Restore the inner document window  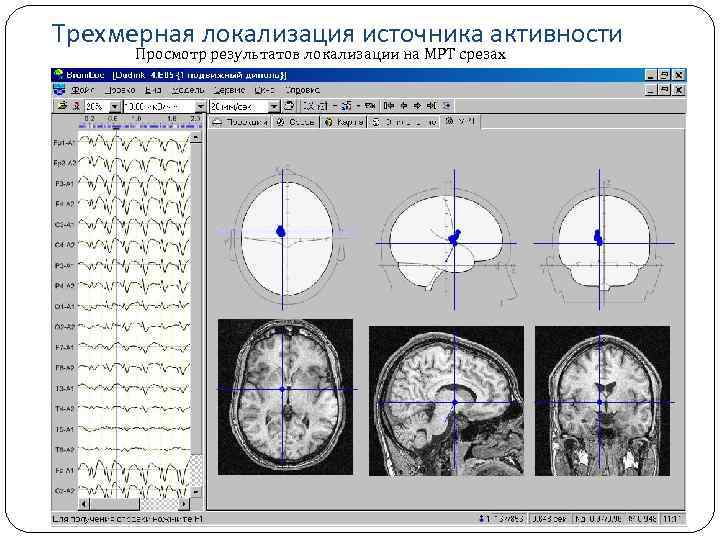pos(664,90)
